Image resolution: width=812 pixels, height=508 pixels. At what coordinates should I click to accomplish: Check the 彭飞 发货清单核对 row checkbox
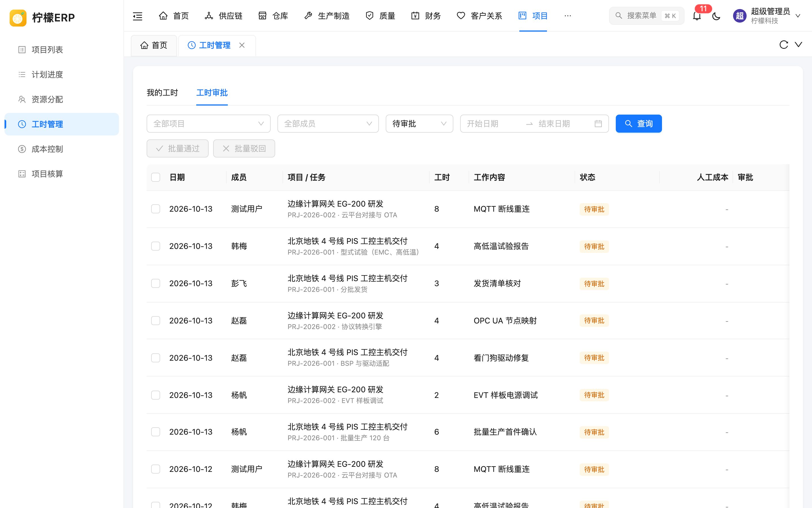156,283
